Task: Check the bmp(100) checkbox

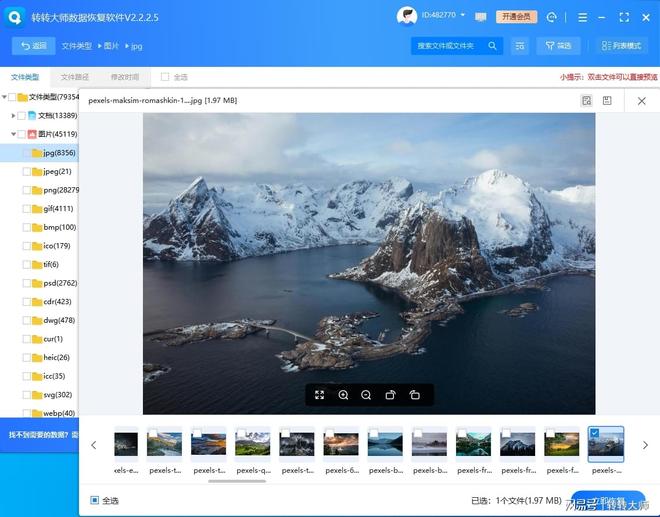Action: pos(27,227)
